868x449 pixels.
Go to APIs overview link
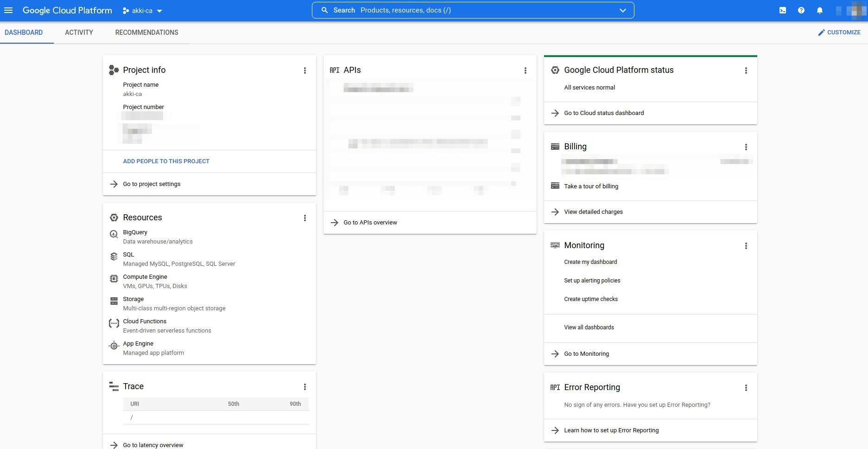click(x=370, y=223)
